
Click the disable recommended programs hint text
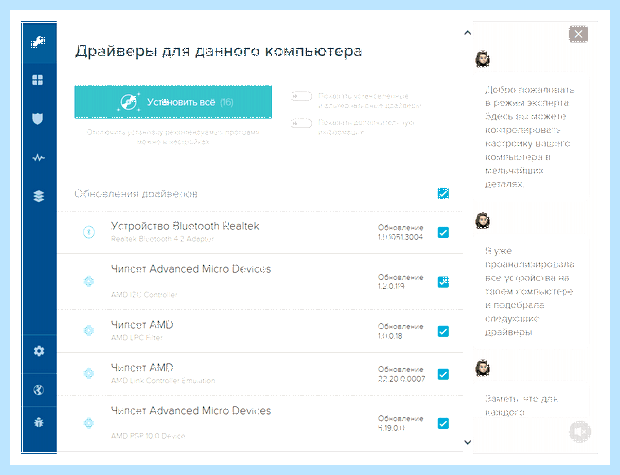173,137
